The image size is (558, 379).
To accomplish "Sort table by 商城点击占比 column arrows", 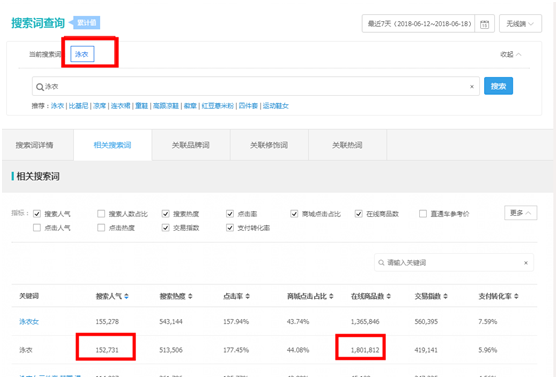I will [331, 296].
